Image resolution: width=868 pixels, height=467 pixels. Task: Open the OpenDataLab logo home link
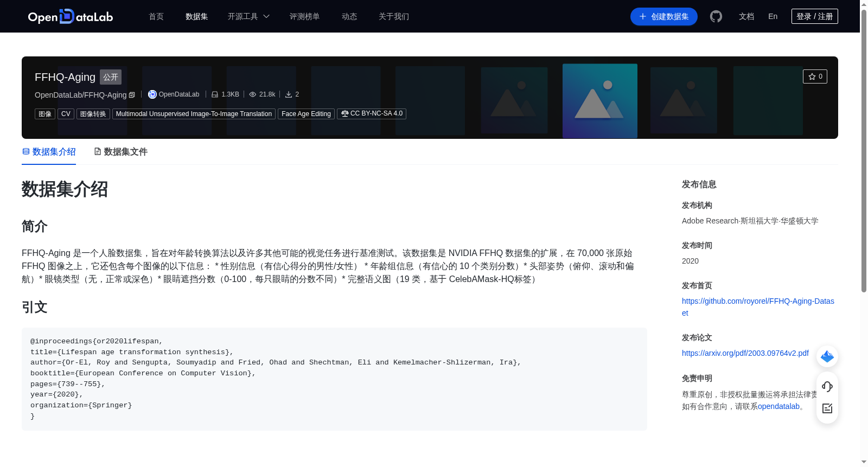71,16
